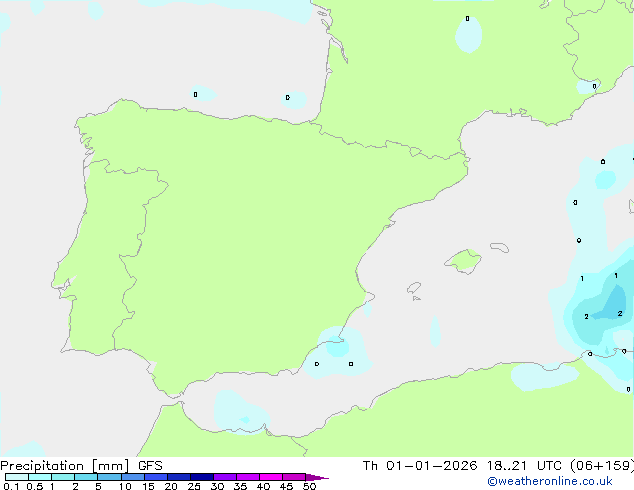Pick legend swatch between 0.1 and 0.5

click(x=17, y=477)
